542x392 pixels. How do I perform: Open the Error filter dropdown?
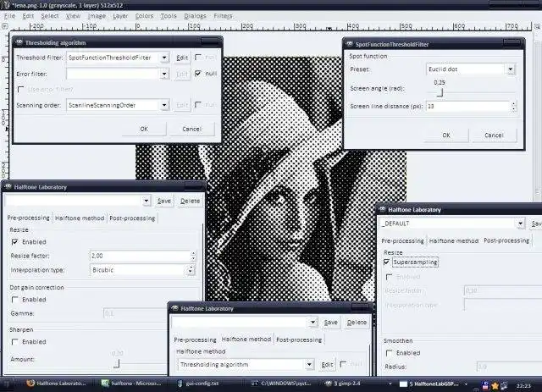point(164,74)
